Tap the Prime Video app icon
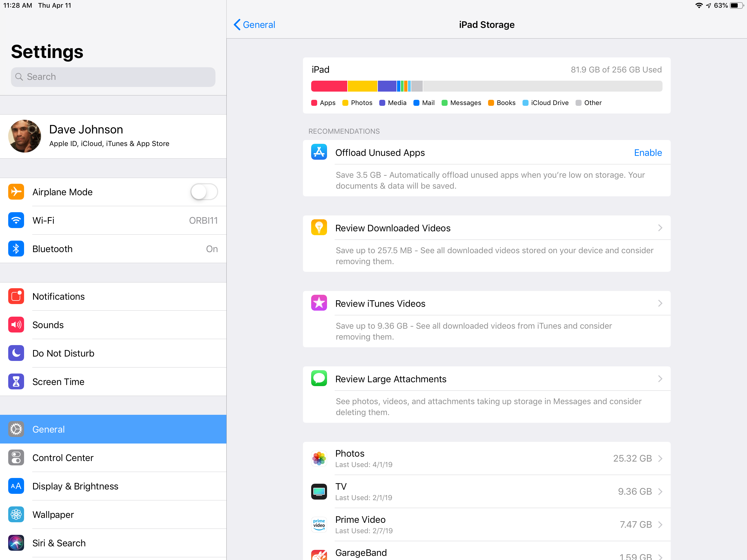This screenshot has width=747, height=560. pyautogui.click(x=319, y=524)
